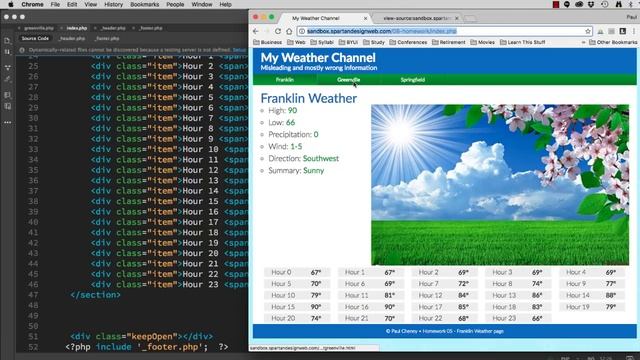The height and width of the screenshot is (360, 640).
Task: Click the red square menu bar icon
Action: (x=556, y=4)
